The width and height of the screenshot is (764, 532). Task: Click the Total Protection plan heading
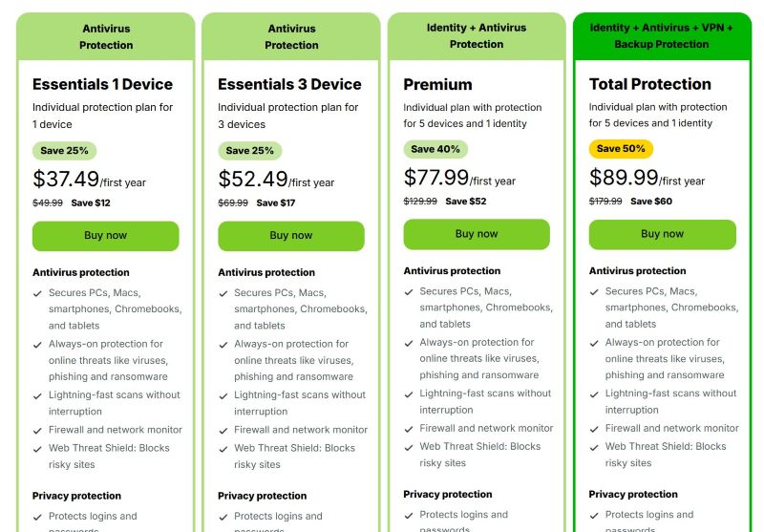coord(650,84)
